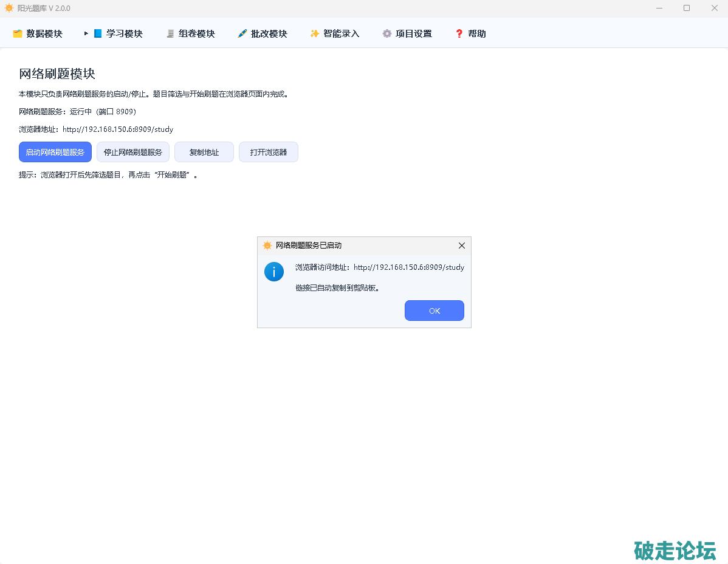
Task: Click the 浏览器访问地址 URL text in the dialog
Action: tap(409, 267)
